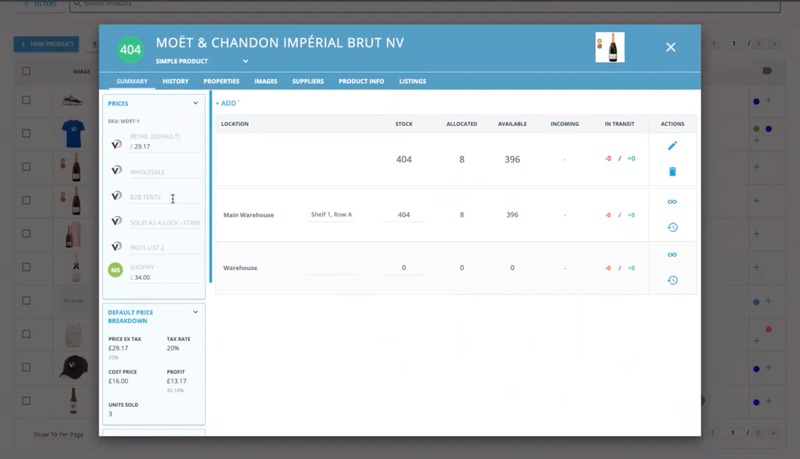Open stock history icon for Main Warehouse
The width and height of the screenshot is (800, 459).
tap(672, 227)
